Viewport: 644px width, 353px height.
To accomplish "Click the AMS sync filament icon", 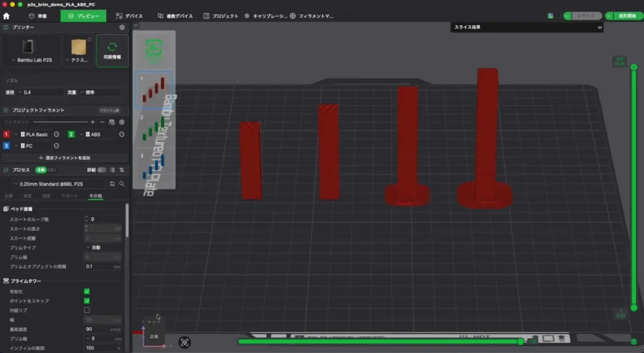I will click(x=112, y=122).
